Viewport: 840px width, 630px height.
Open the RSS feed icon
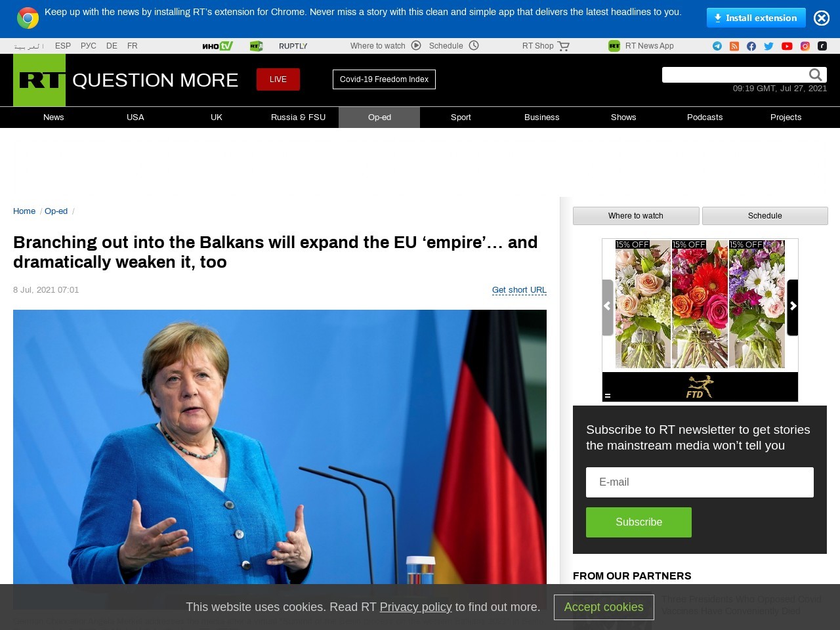pyautogui.click(x=734, y=46)
